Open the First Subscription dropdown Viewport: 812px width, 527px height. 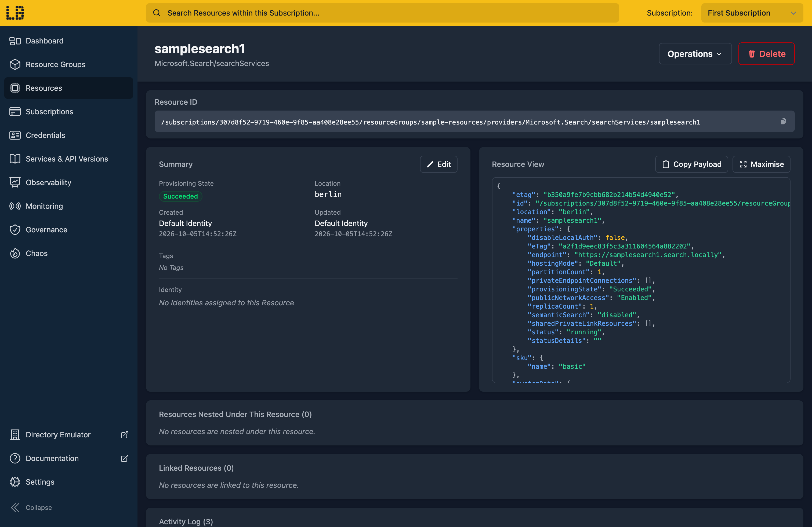tap(752, 13)
